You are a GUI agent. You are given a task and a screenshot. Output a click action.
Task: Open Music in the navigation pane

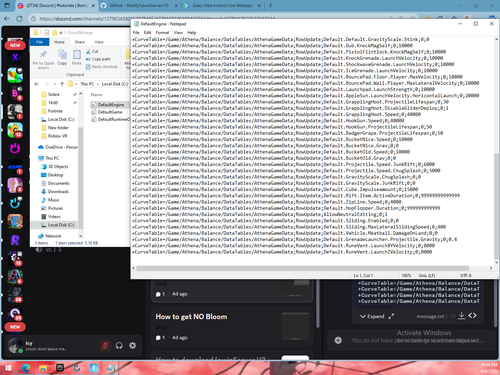[x=53, y=200]
